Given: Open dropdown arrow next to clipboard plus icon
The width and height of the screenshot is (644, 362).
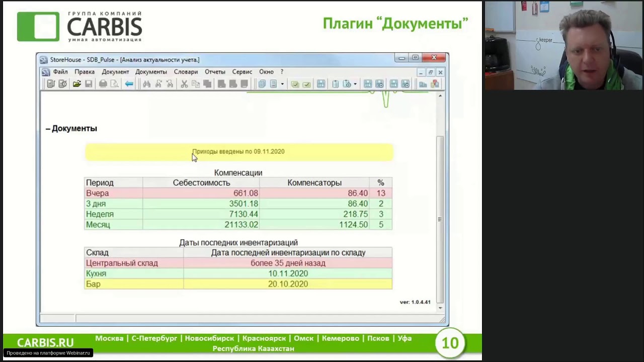Looking at the screenshot, I should (x=356, y=84).
